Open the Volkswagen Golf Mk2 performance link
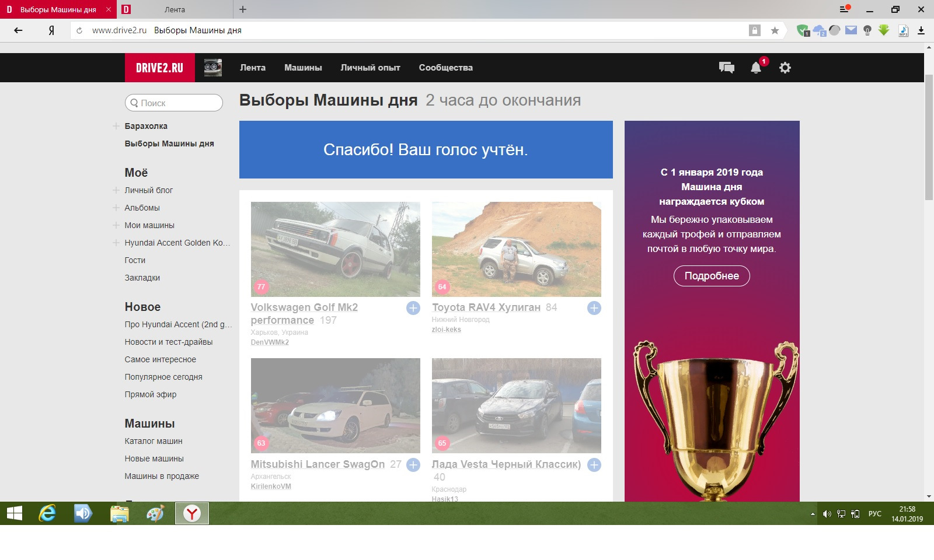 [x=304, y=314]
